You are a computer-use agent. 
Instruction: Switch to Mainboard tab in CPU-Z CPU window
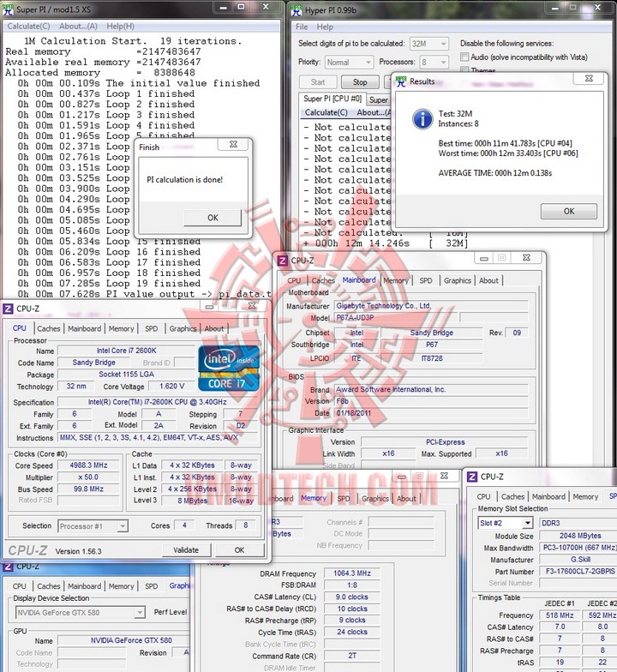coord(84,329)
